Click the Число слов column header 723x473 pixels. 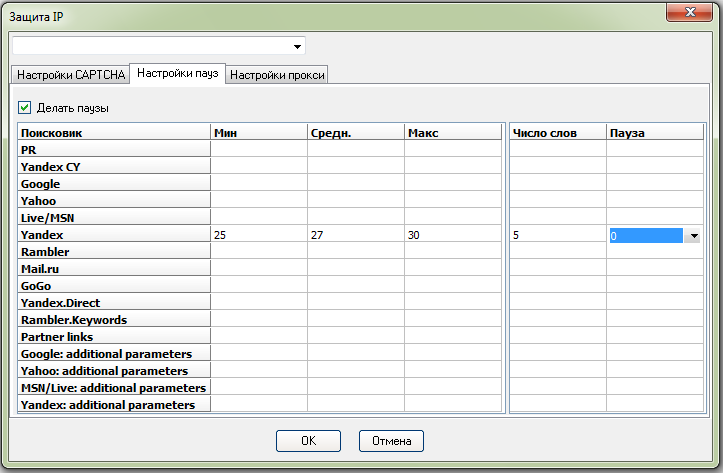(557, 133)
